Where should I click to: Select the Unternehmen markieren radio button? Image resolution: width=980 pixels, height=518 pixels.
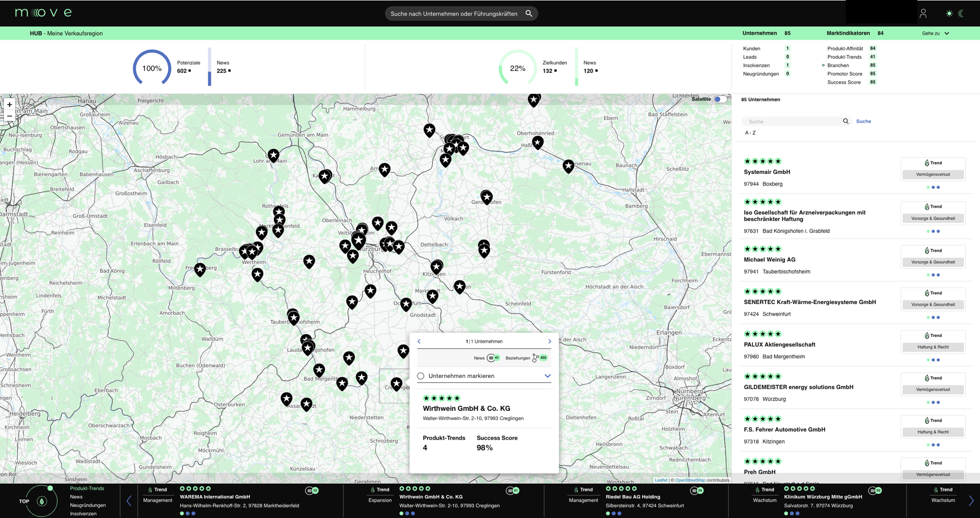coord(420,376)
